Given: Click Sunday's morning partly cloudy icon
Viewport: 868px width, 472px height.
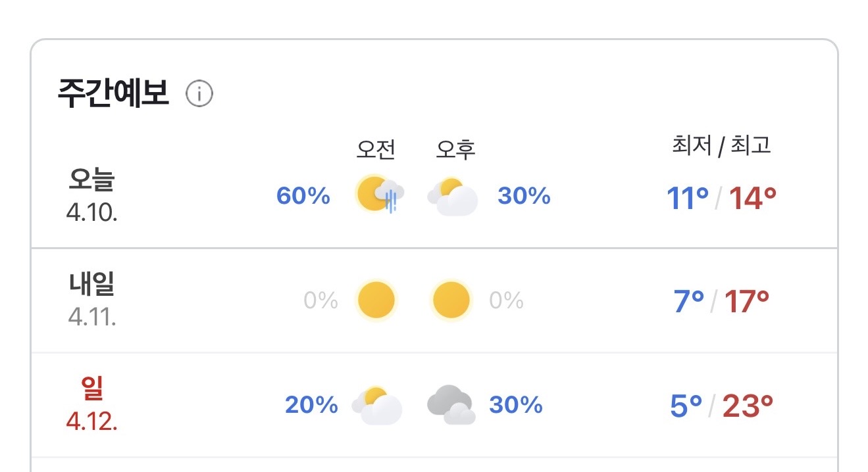Looking at the screenshot, I should click(x=377, y=406).
